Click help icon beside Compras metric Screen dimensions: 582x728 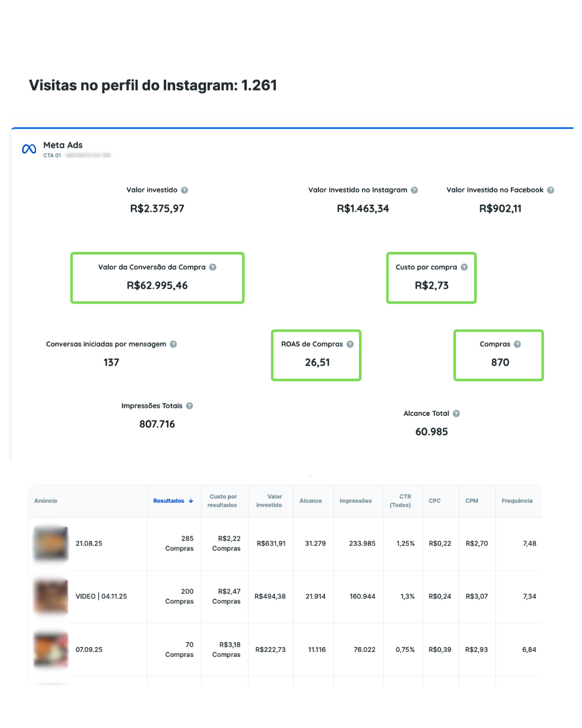click(x=517, y=345)
